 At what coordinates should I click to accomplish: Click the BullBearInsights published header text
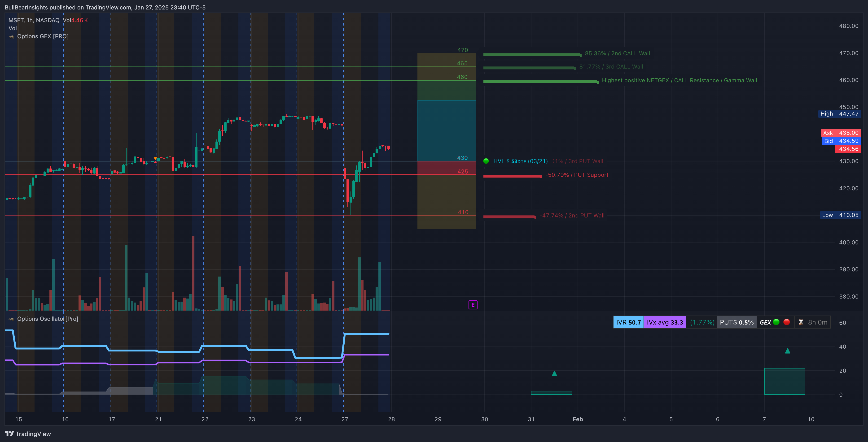click(x=105, y=7)
